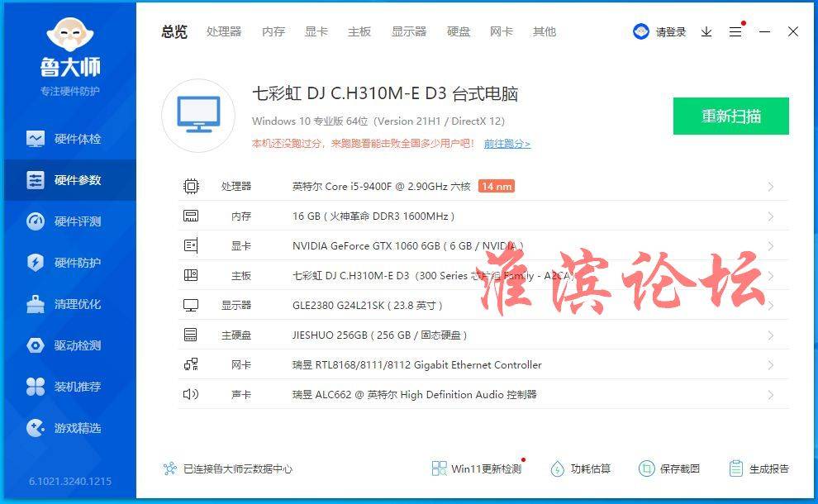Open 硬件防护 shield icon in sidebar
Viewport: 818px width, 504px height.
pos(36,263)
